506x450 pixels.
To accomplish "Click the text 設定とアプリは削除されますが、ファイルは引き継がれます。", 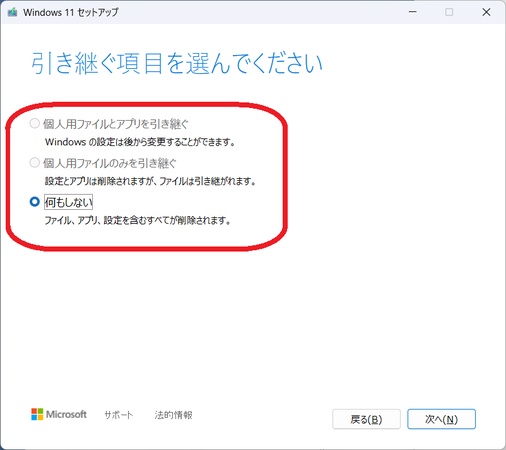I will [x=150, y=181].
